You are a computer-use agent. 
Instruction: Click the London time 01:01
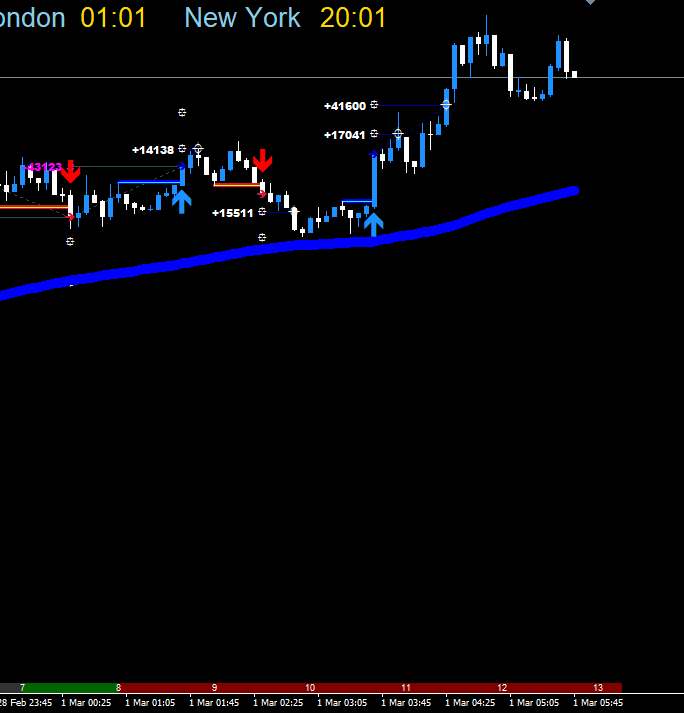(113, 18)
